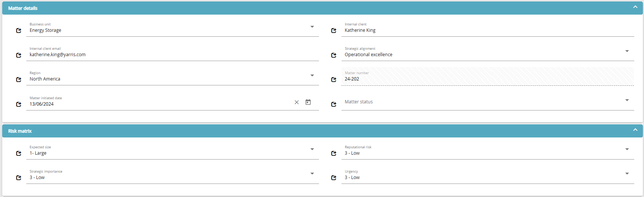
Task: Open the calendar picker for Matter initiated date
Action: [308, 102]
